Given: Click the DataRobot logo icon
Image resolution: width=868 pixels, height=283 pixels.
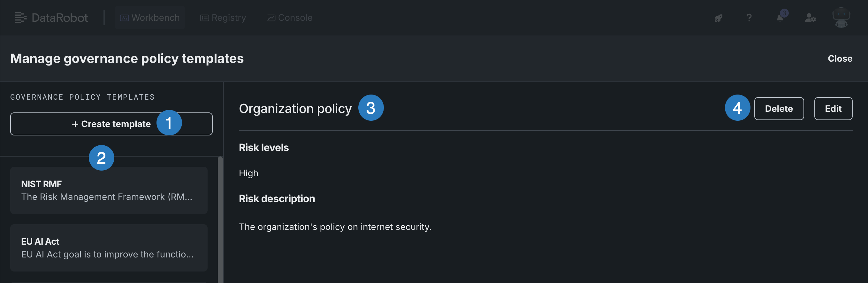Looking at the screenshot, I should tap(20, 18).
